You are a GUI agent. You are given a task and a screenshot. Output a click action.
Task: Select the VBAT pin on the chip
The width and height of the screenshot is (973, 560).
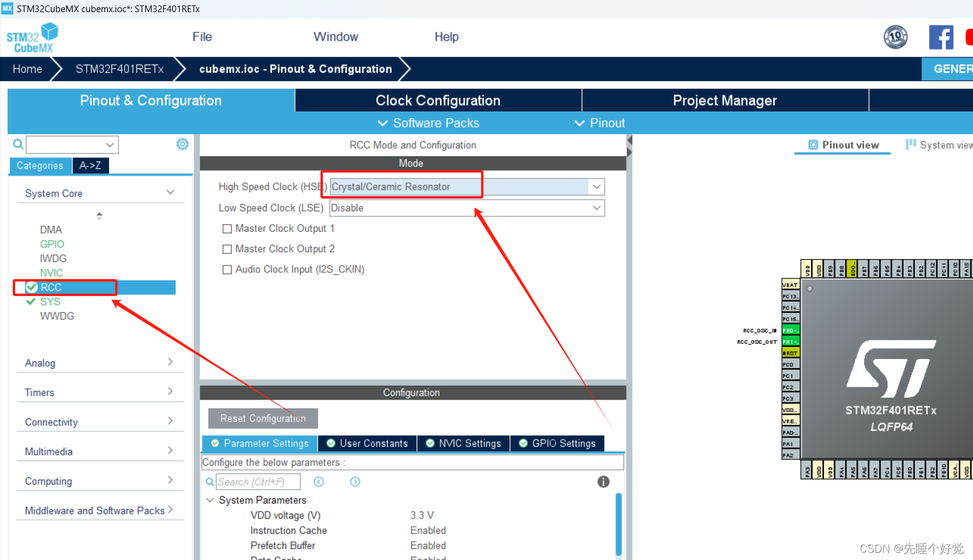click(x=791, y=285)
